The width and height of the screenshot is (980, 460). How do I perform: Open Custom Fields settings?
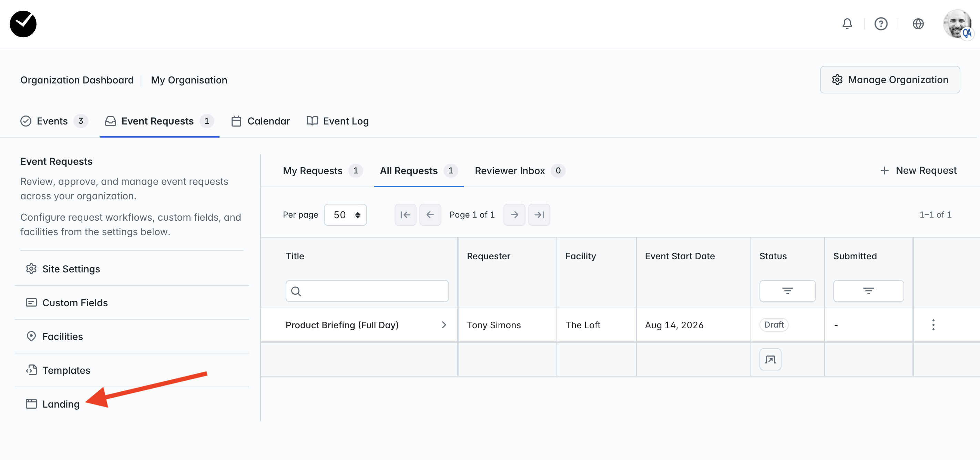pyautogui.click(x=132, y=303)
